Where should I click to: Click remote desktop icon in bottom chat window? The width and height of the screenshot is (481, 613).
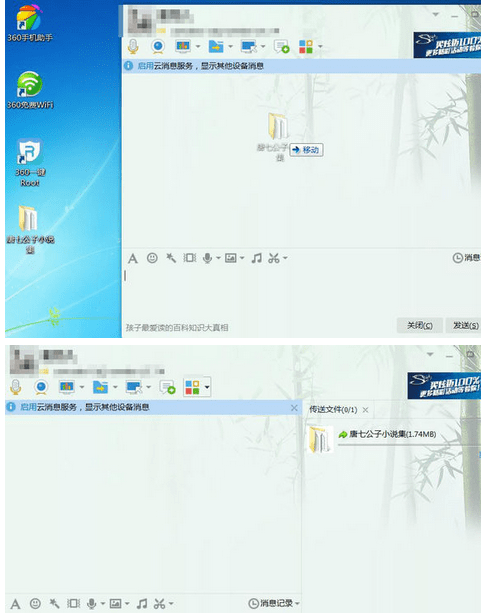pos(133,387)
